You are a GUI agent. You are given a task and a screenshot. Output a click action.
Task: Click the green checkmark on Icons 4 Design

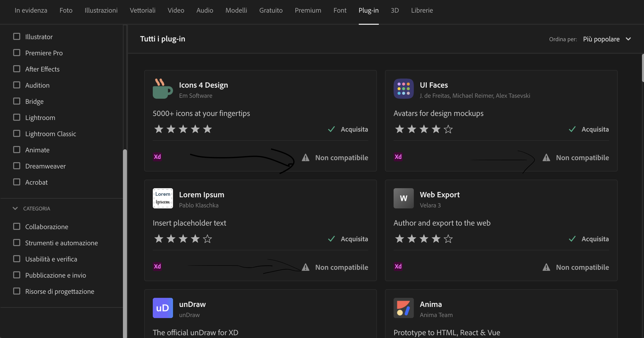331,129
